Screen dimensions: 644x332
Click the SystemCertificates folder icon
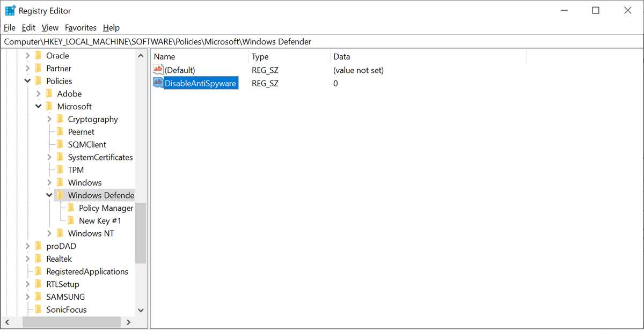point(60,157)
